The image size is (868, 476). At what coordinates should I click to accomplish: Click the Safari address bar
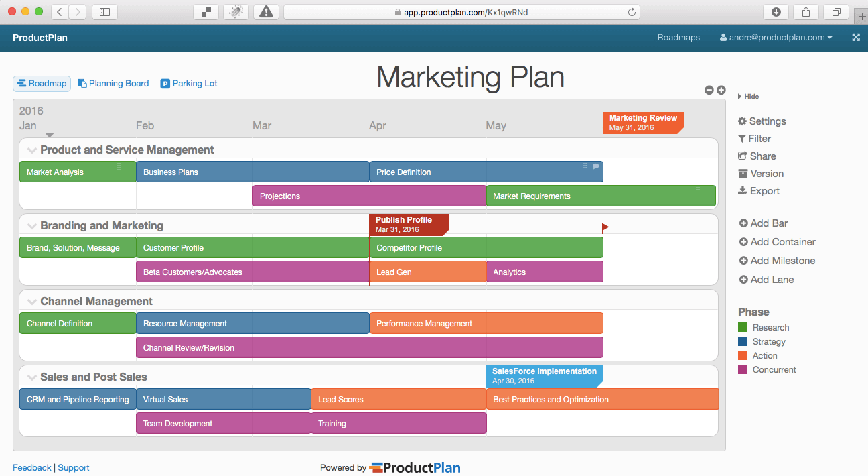point(461,12)
